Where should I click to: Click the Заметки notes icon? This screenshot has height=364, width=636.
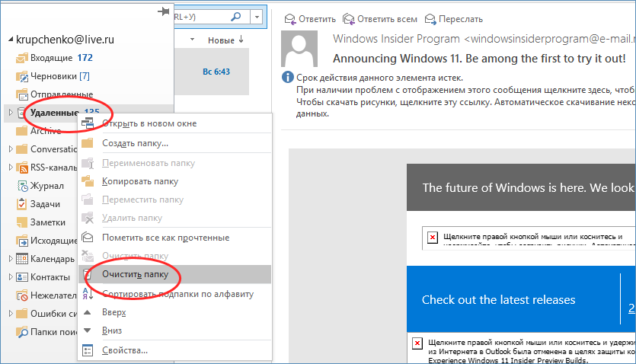[22, 222]
